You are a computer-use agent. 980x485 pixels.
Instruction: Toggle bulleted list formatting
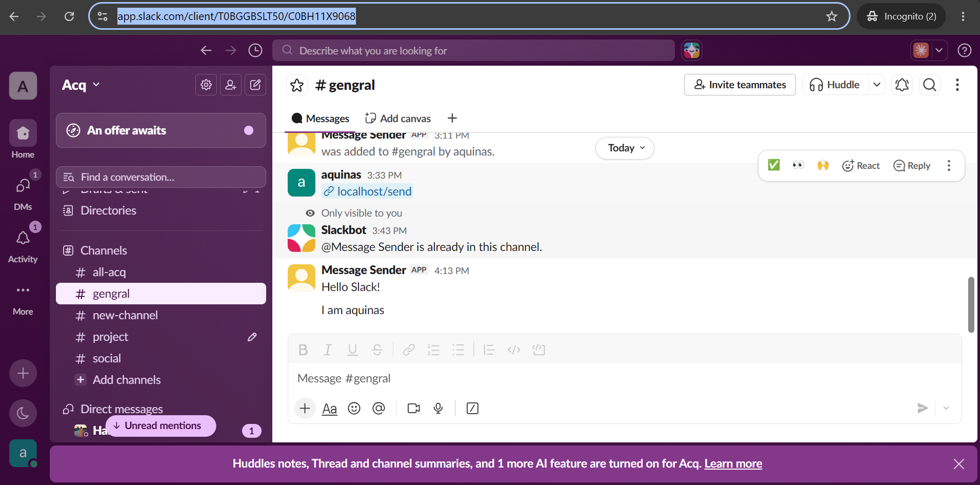[458, 350]
